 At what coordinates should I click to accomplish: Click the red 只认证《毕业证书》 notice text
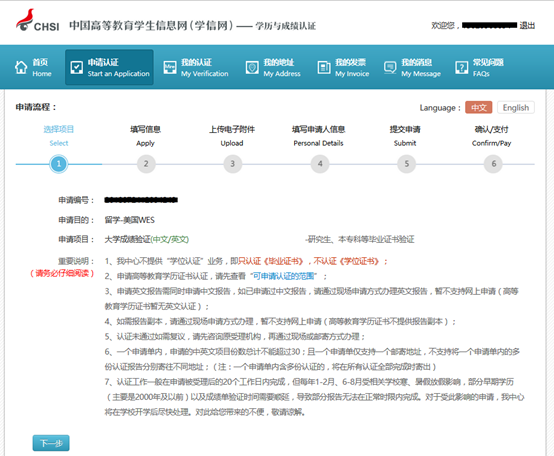(x=271, y=261)
